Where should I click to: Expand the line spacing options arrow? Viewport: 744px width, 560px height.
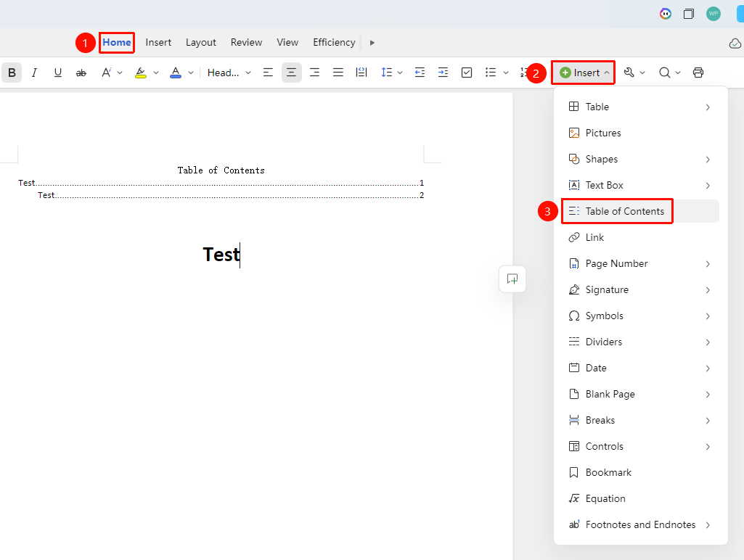(x=400, y=73)
